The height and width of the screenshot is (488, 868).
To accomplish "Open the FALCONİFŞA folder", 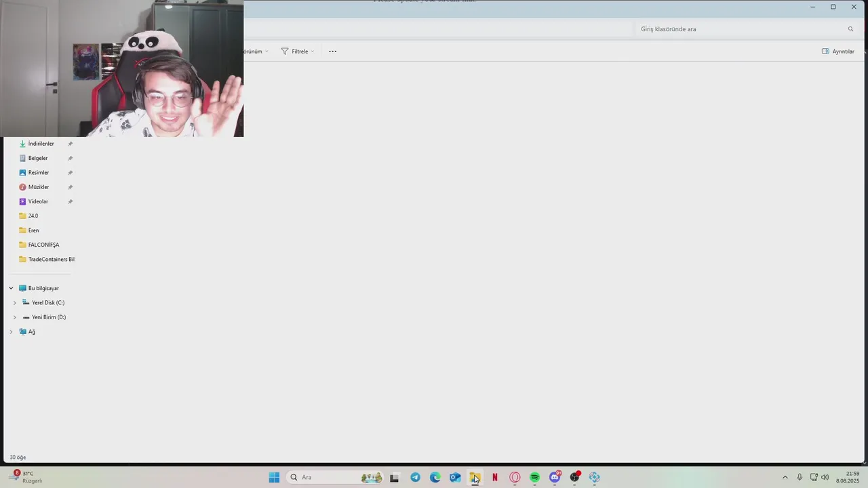I will pyautogui.click(x=43, y=245).
